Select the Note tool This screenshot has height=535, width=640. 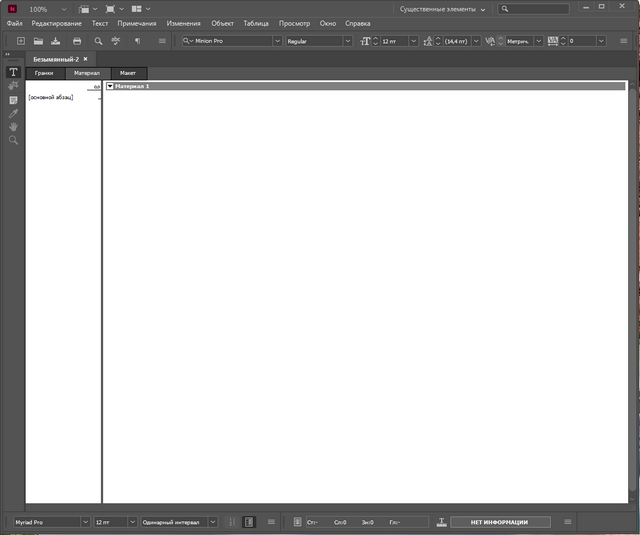click(x=13, y=100)
